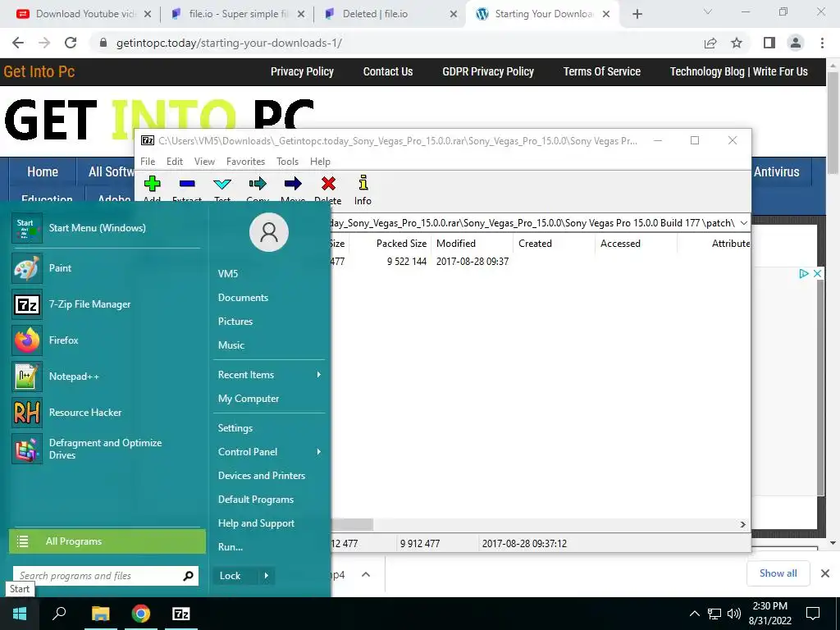This screenshot has height=630, width=840.
Task: Click the Add green plus icon in 7-Zip
Action: coord(152,184)
